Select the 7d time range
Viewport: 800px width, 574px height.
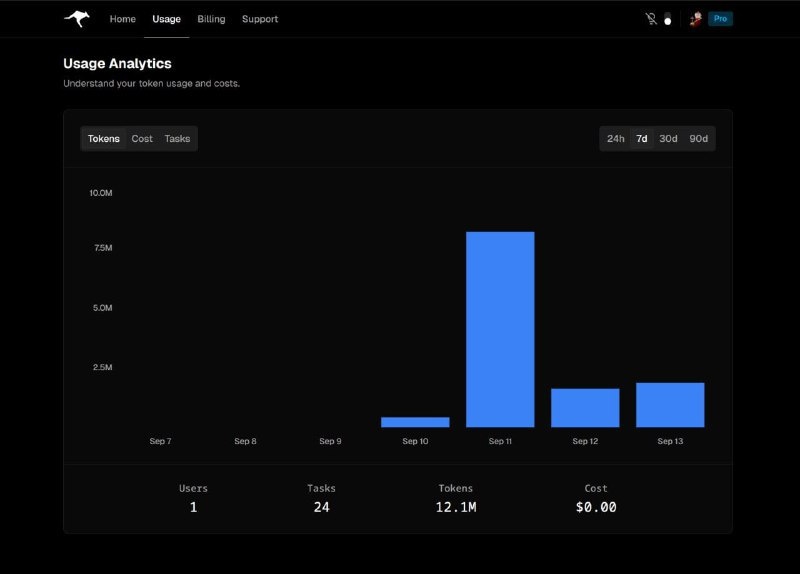point(641,139)
